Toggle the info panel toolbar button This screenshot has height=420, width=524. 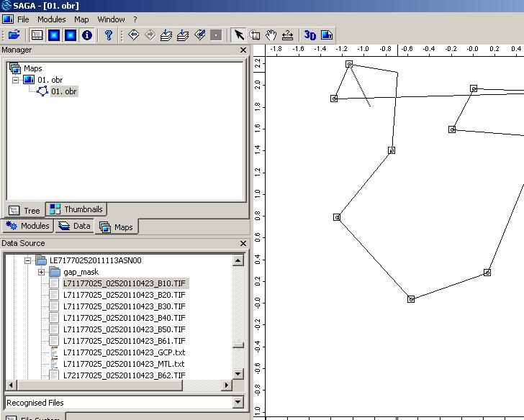(87, 35)
